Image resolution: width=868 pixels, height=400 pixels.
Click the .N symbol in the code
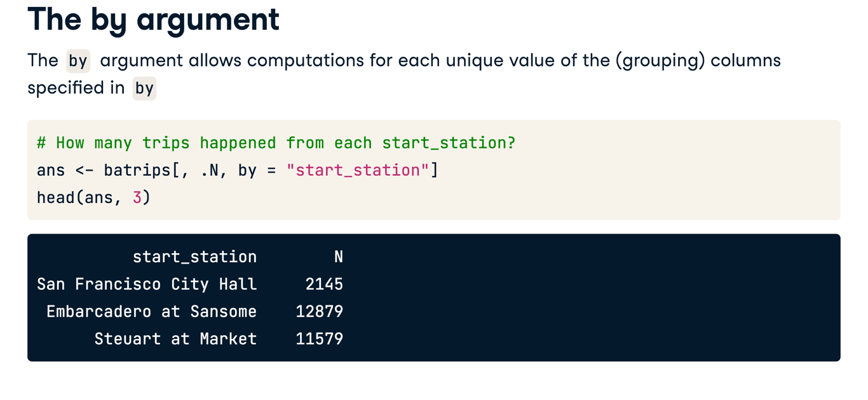(x=214, y=170)
